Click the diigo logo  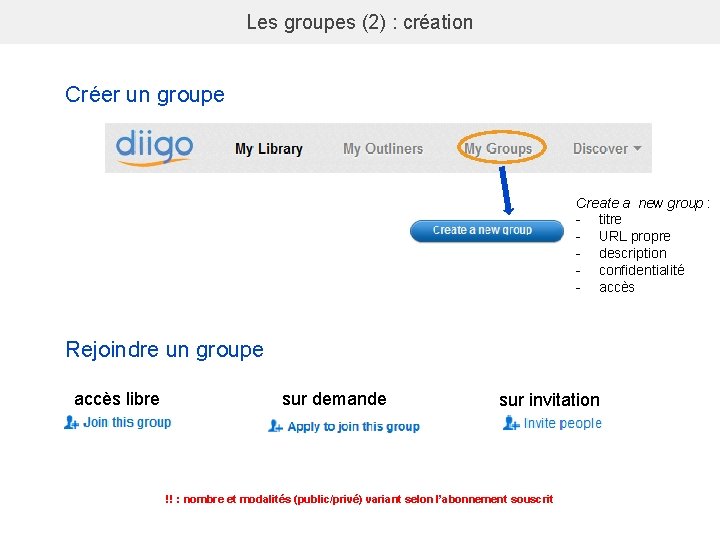tap(154, 147)
